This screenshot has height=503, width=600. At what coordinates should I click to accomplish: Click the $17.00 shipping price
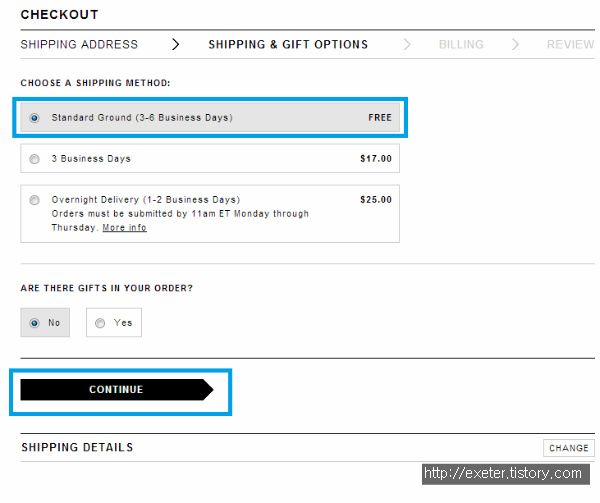coord(376,159)
